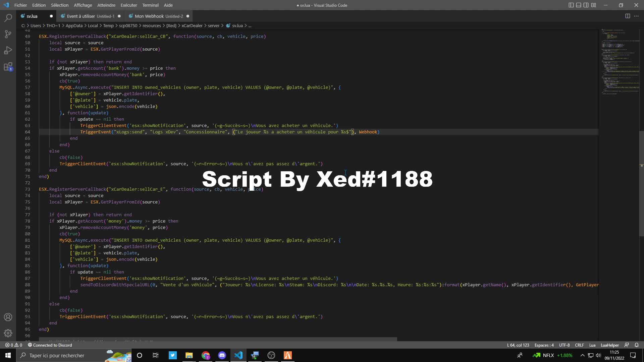Open the Manage settings gear
Viewport: 644px width, 362px height.
[8, 333]
